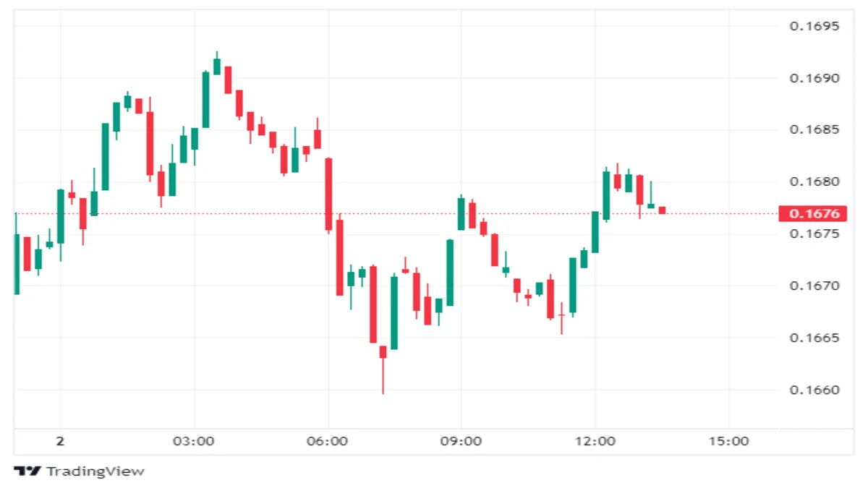The height and width of the screenshot is (488, 868).
Task: Click the 0.1685 price scale label
Action: point(814,130)
